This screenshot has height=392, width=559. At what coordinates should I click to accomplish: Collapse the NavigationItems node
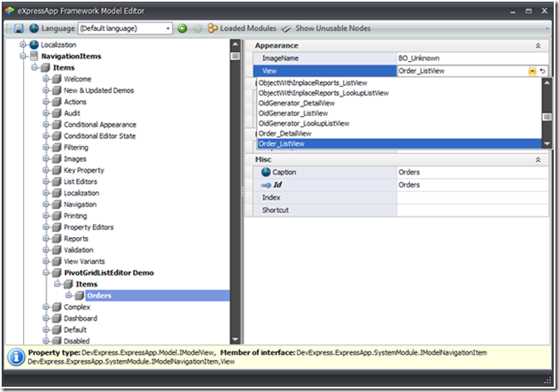[x=23, y=56]
